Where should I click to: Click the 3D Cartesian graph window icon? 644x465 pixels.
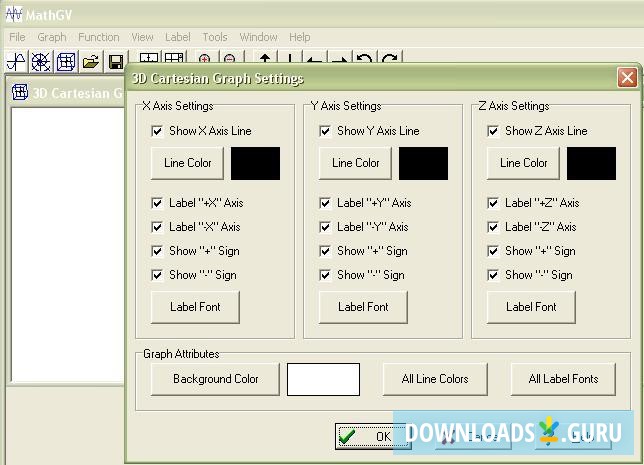20,92
